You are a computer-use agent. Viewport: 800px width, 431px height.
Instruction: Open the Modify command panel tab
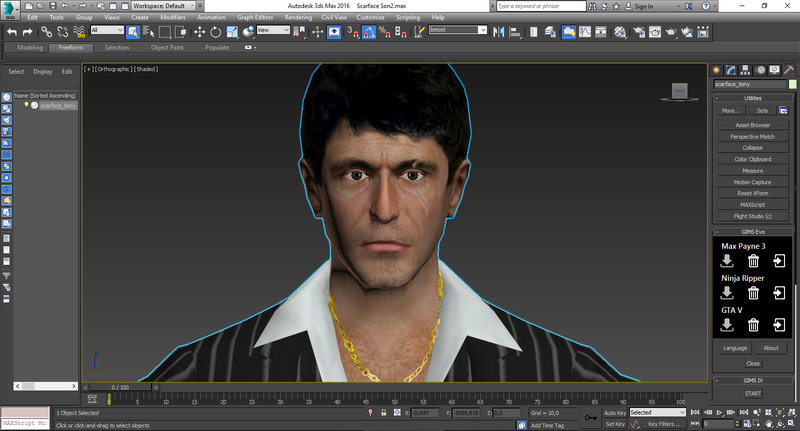[x=731, y=70]
